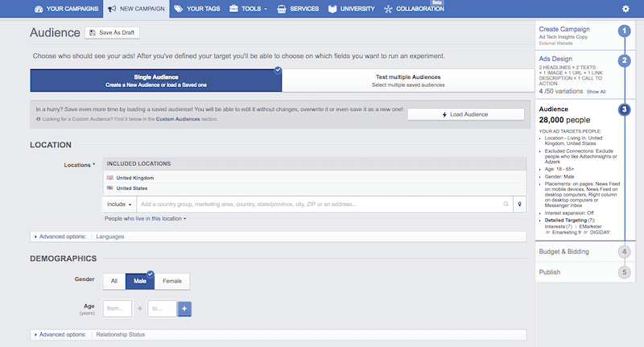Switch to Test multiple Audiences
Image resolution: width=644 pixels, height=347 pixels.
[x=408, y=81]
